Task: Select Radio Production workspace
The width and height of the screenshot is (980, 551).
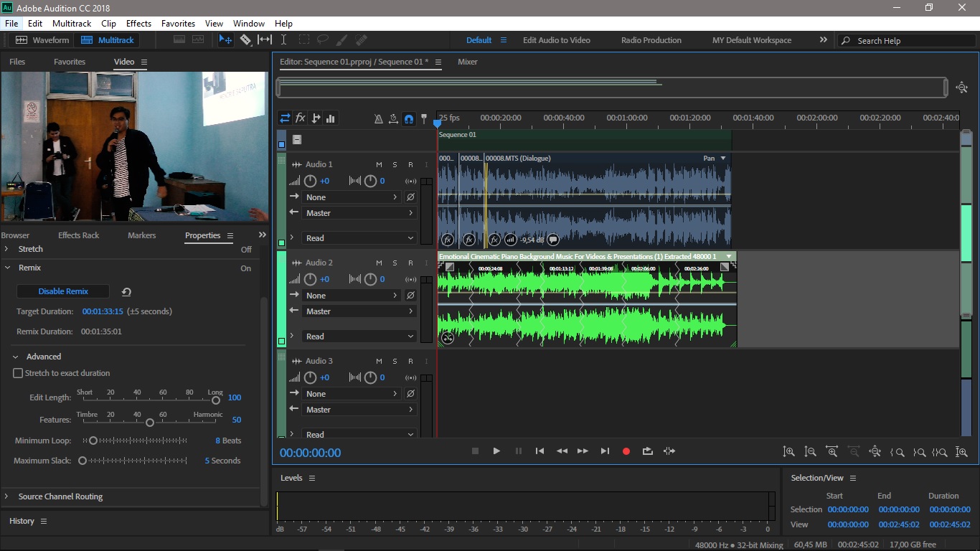Action: [x=651, y=40]
